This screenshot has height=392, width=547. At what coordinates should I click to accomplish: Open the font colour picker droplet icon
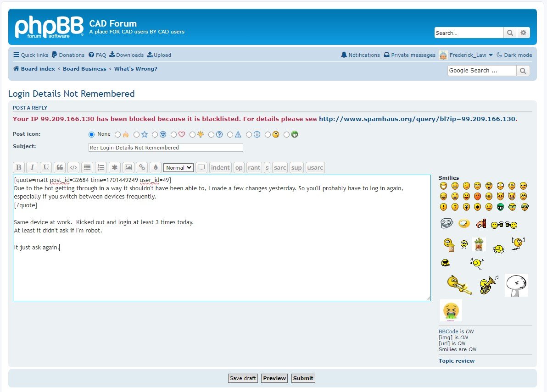(156, 167)
